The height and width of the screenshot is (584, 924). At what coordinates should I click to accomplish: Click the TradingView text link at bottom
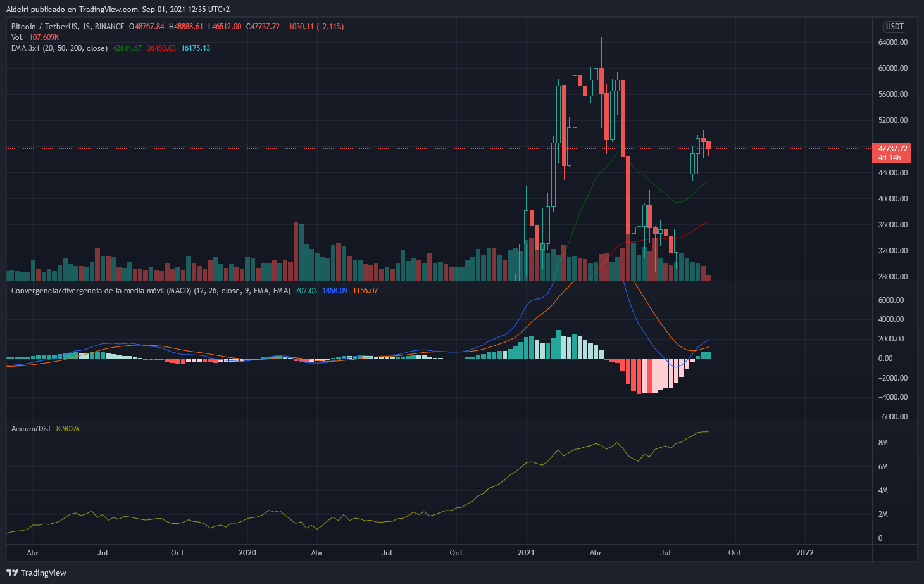point(43,573)
